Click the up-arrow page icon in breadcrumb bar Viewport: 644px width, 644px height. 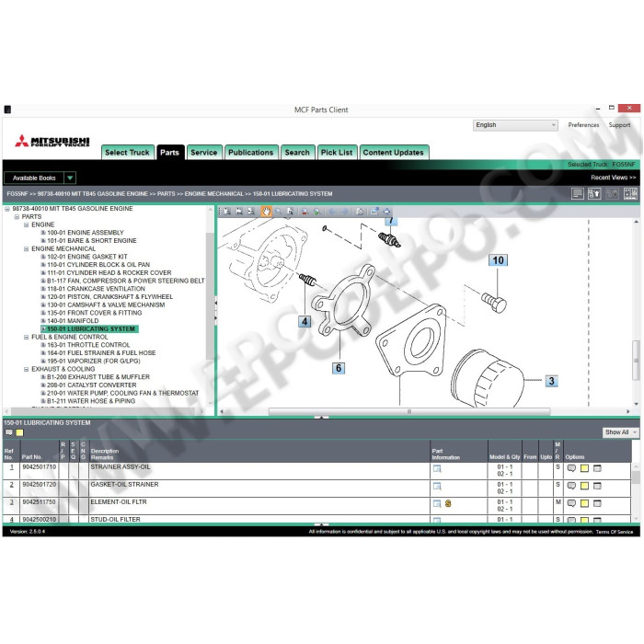point(594,193)
